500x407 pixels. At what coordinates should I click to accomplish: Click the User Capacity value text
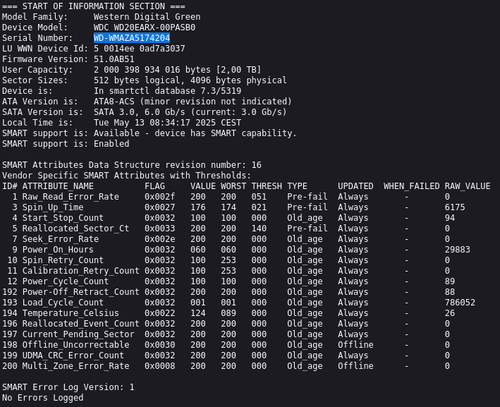(x=177, y=70)
